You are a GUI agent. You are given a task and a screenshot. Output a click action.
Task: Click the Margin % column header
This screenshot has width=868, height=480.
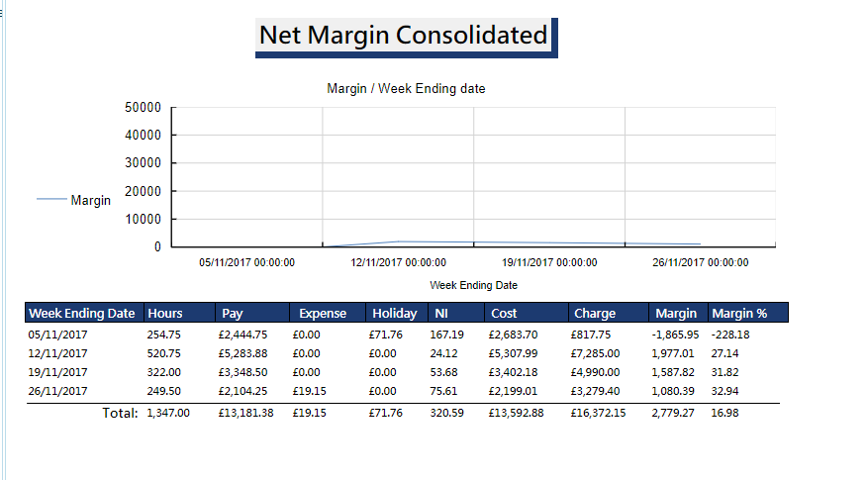click(x=739, y=313)
